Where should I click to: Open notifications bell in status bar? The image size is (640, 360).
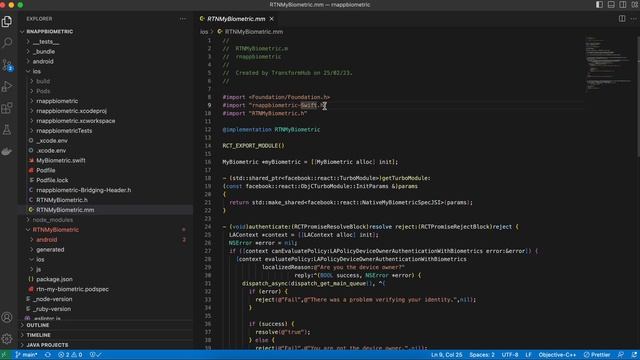634,355
